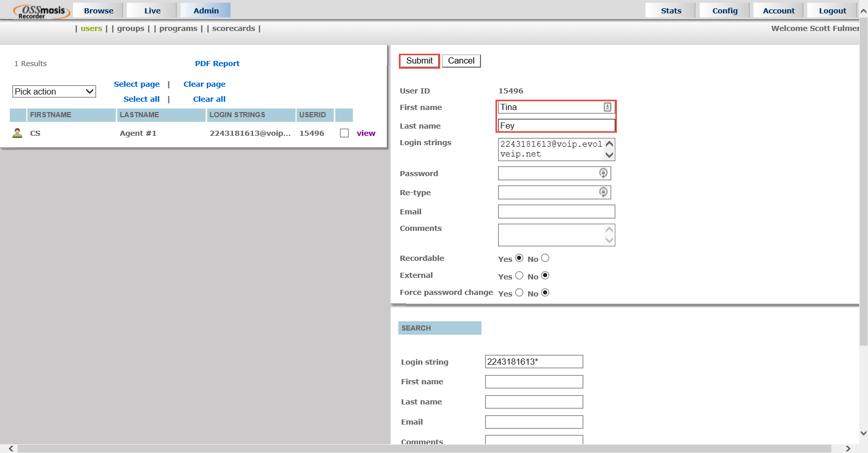Open the Pick action dropdown
The width and height of the screenshot is (868, 453).
[54, 91]
